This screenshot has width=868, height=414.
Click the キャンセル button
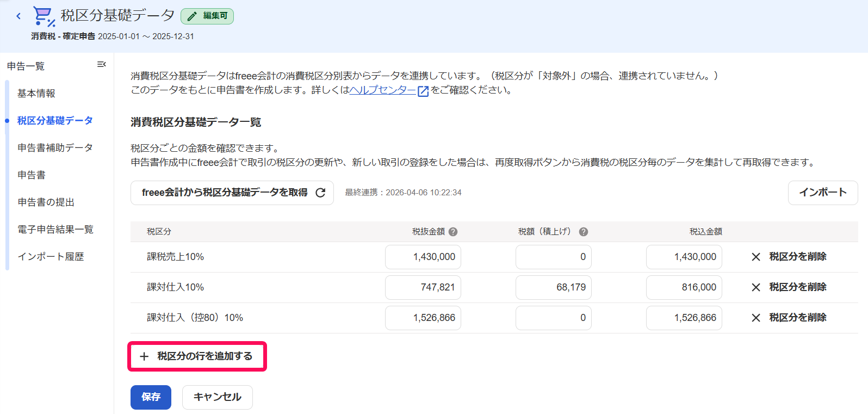point(218,397)
